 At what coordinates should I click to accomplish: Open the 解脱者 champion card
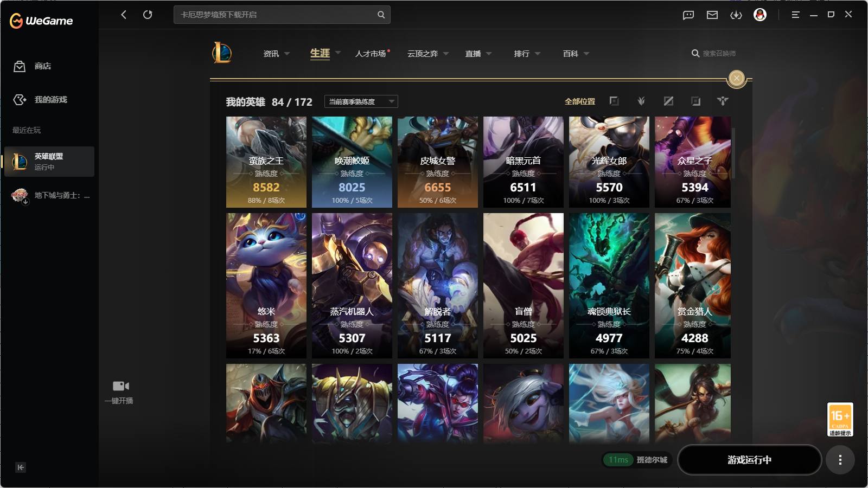(438, 286)
